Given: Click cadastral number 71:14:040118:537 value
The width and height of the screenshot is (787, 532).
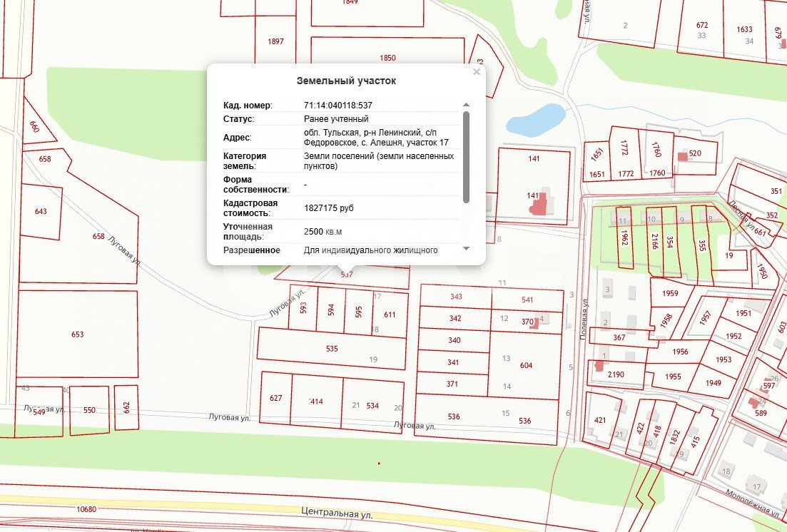Looking at the screenshot, I should pyautogui.click(x=338, y=106).
